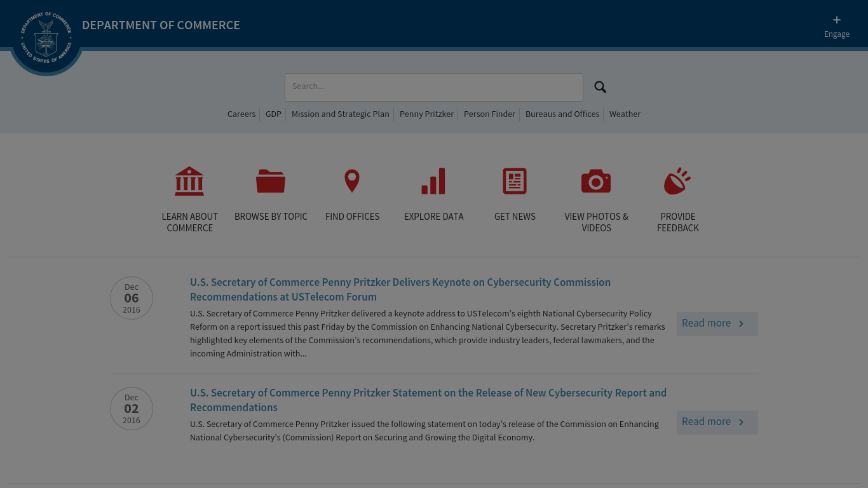
Task: Open the Weather link
Action: click(625, 114)
